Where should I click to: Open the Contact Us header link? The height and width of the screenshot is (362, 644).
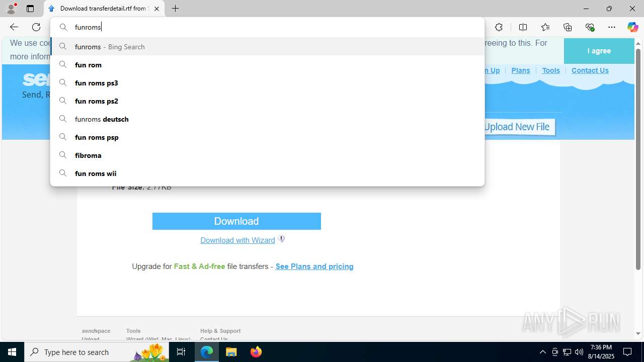pyautogui.click(x=590, y=70)
